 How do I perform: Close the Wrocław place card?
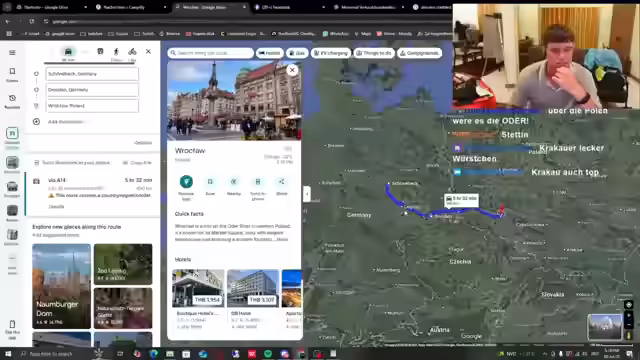[x=292, y=70]
